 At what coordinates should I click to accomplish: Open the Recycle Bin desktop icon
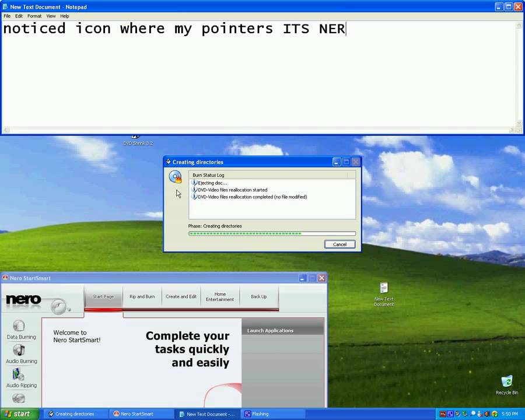(506, 385)
